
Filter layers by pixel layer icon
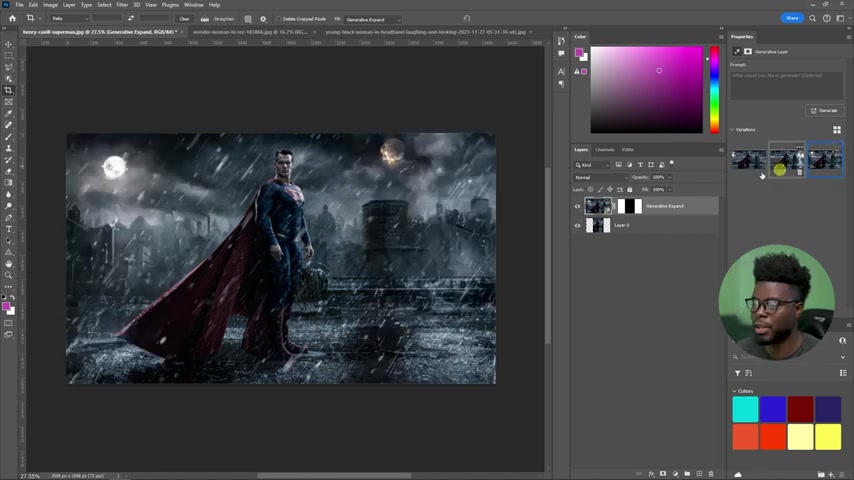pyautogui.click(x=619, y=165)
